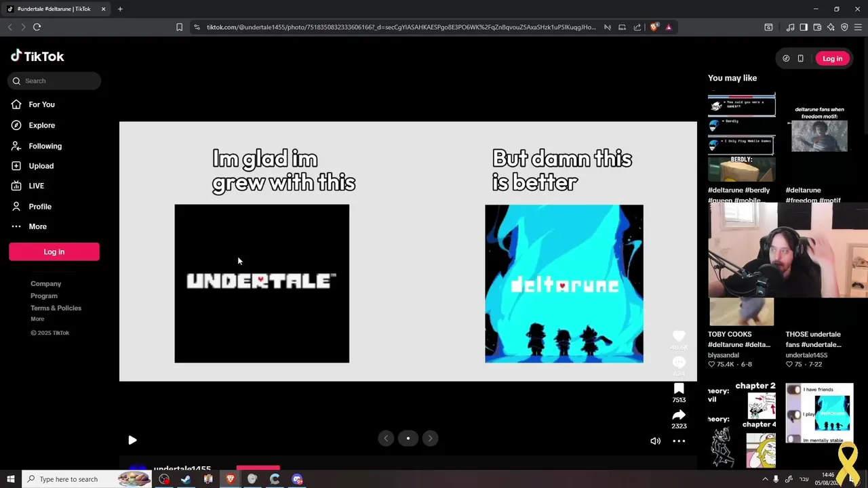Screen dimensions: 868x488
Task: Open the browser hamburger menu
Action: click(858, 27)
